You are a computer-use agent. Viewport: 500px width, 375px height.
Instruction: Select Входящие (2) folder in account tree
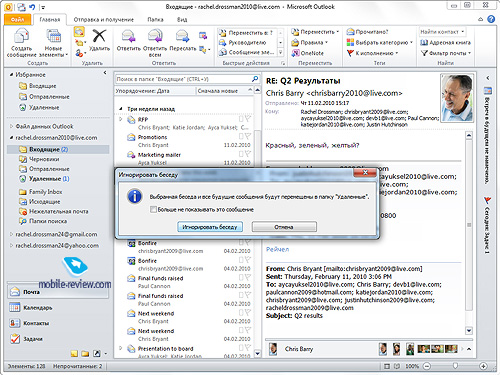coord(59,149)
